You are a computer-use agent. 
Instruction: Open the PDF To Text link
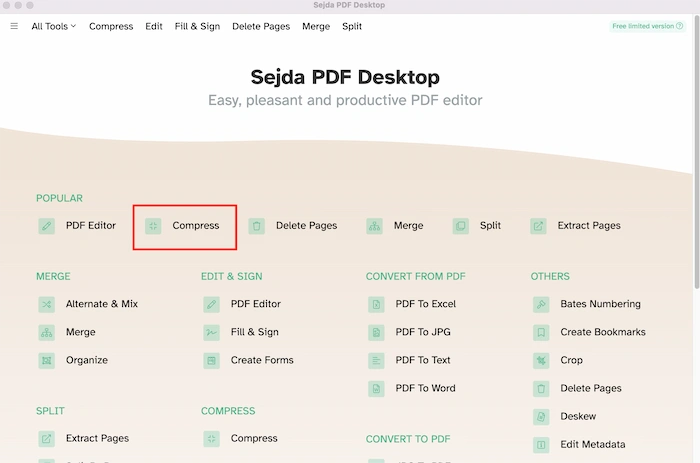423,360
